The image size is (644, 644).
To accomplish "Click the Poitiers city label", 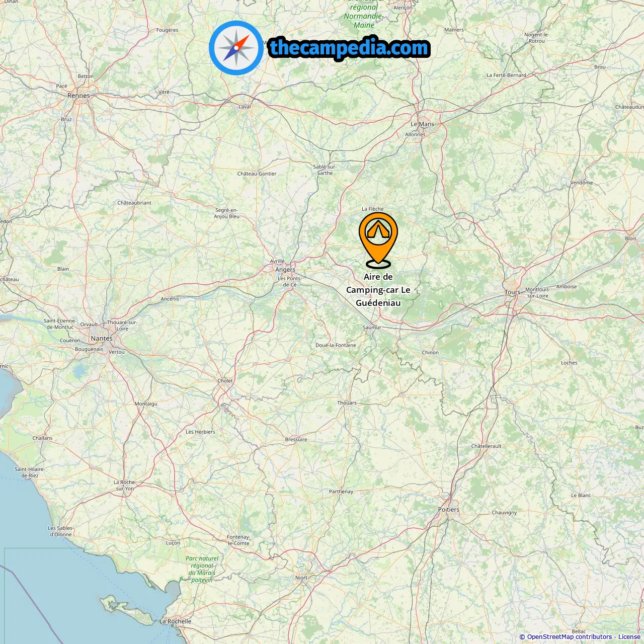I will coord(449,510).
